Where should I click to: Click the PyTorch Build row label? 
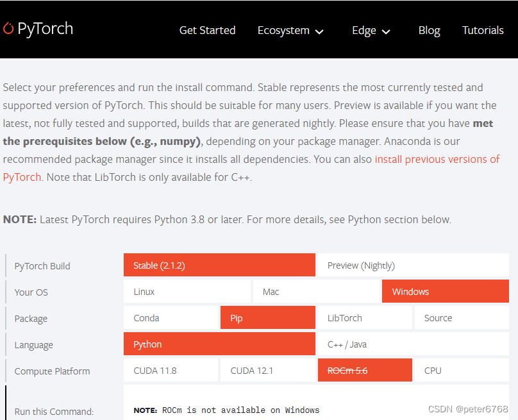click(42, 266)
